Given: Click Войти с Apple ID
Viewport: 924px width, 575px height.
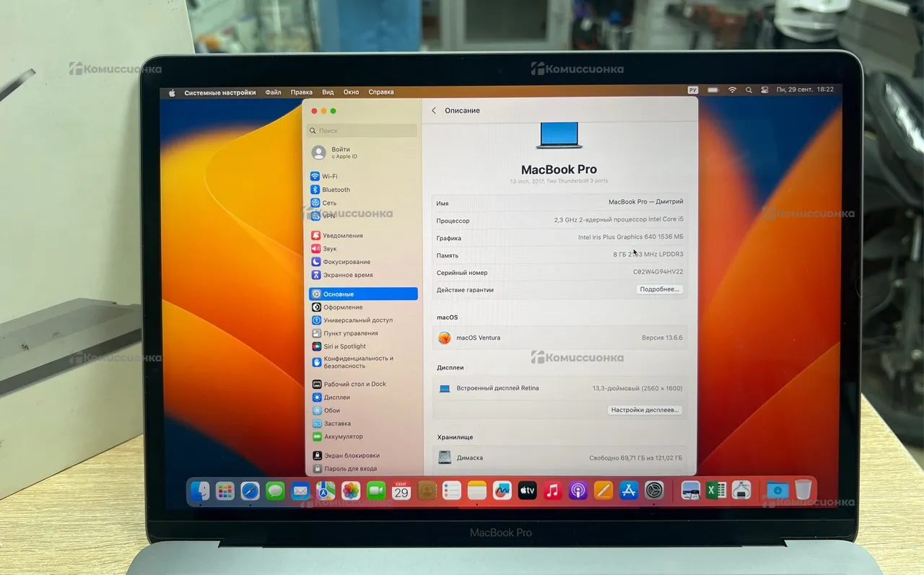Looking at the screenshot, I should pyautogui.click(x=336, y=153).
